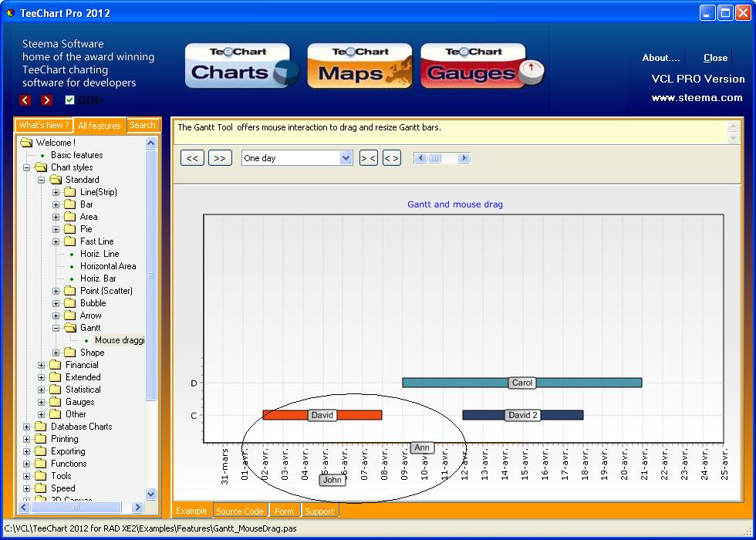Expand the Pie node

pos(56,229)
